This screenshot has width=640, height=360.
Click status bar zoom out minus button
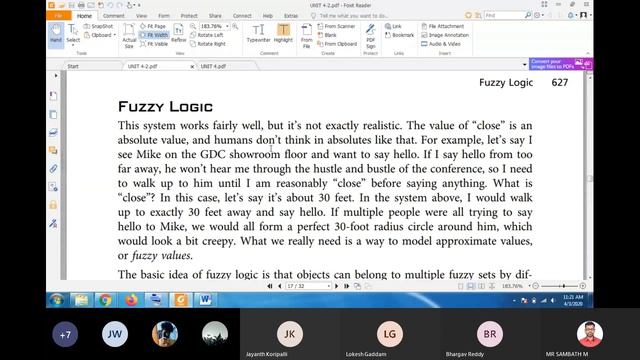[536, 286]
